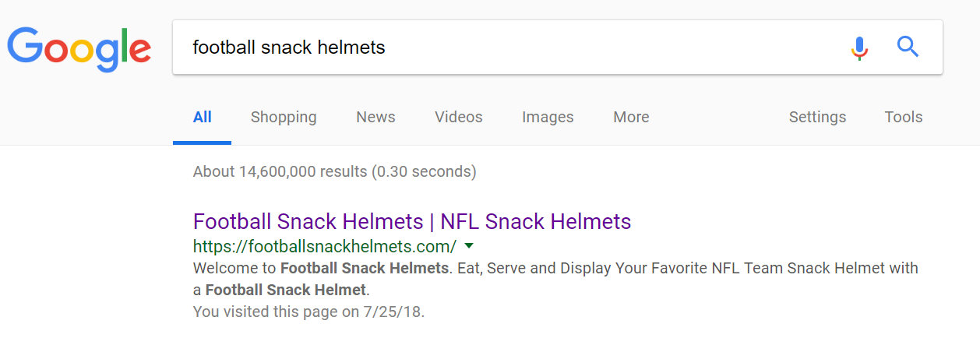Click the query text in the search box
Screen dimensions: 980x338
(x=289, y=48)
